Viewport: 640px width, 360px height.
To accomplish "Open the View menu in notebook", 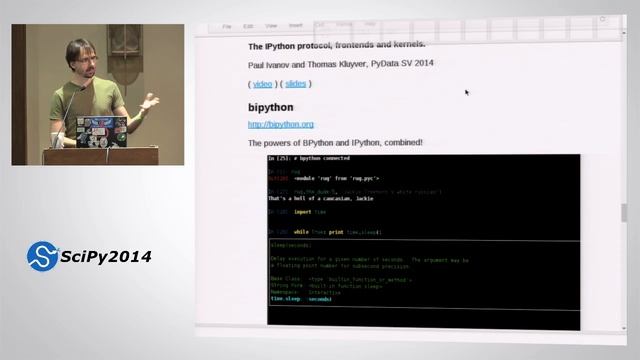I will tap(271, 26).
